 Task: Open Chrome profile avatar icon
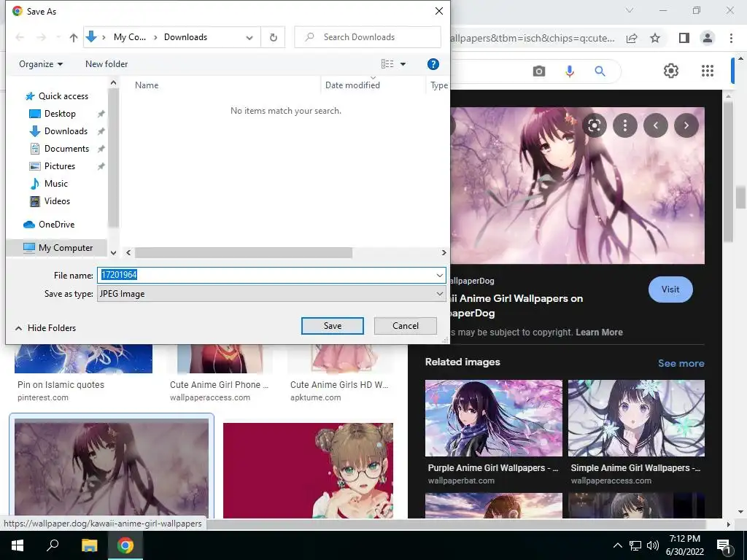point(708,38)
